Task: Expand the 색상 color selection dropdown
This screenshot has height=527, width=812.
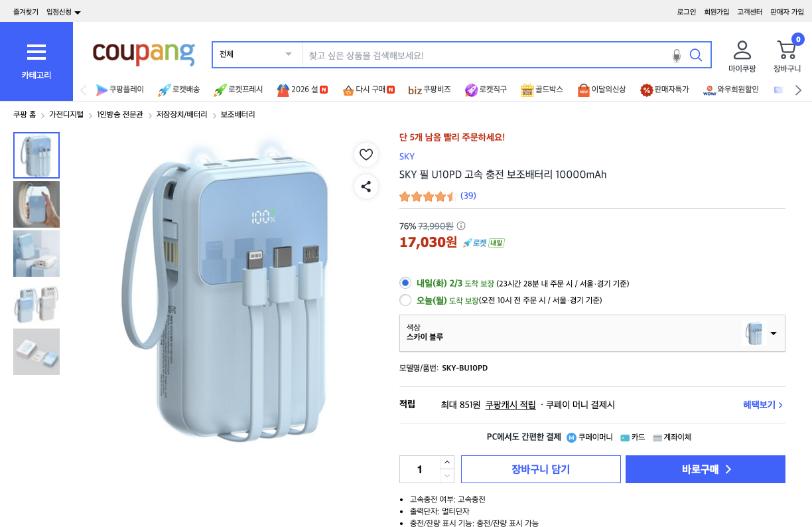Action: [x=774, y=333]
